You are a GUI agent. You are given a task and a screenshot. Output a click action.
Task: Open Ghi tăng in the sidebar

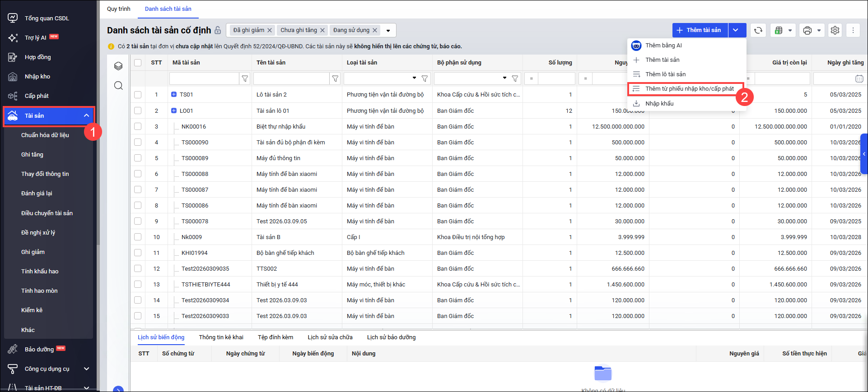point(32,155)
